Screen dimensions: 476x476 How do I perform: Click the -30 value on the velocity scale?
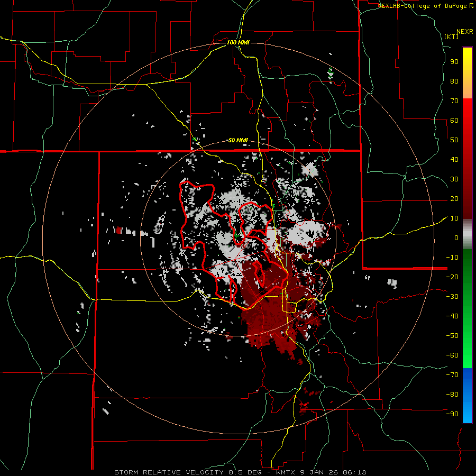[x=452, y=297]
